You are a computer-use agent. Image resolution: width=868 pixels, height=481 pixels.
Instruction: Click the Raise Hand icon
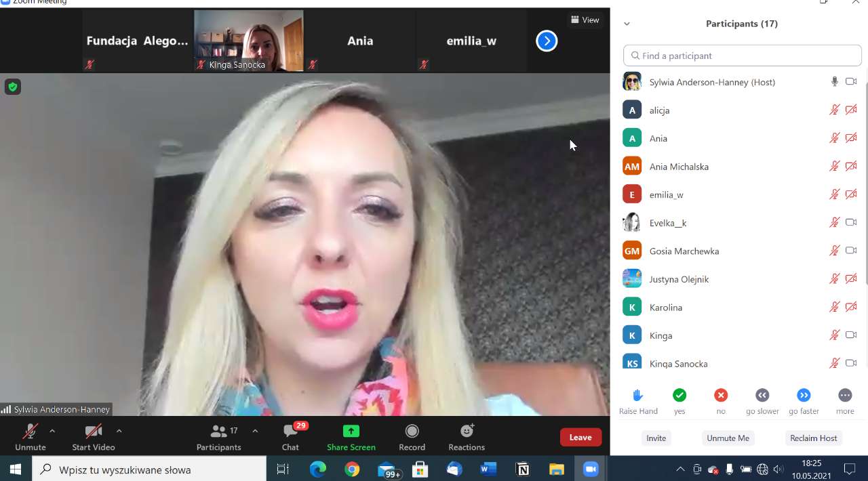[x=637, y=395]
